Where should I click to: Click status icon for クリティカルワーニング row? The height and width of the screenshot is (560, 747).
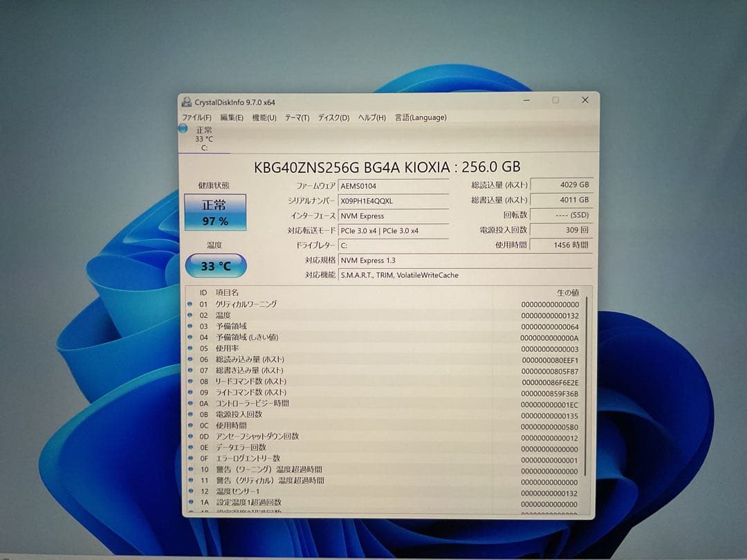pyautogui.click(x=190, y=304)
